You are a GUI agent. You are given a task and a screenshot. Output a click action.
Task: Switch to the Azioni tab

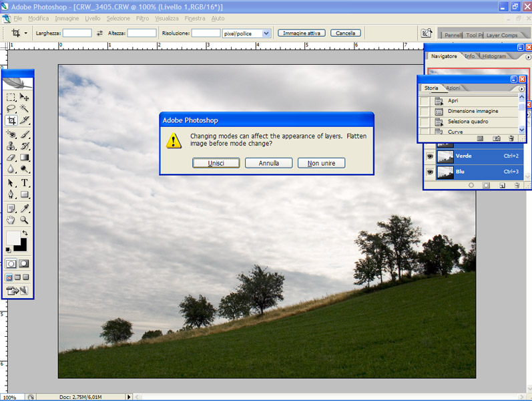point(453,88)
